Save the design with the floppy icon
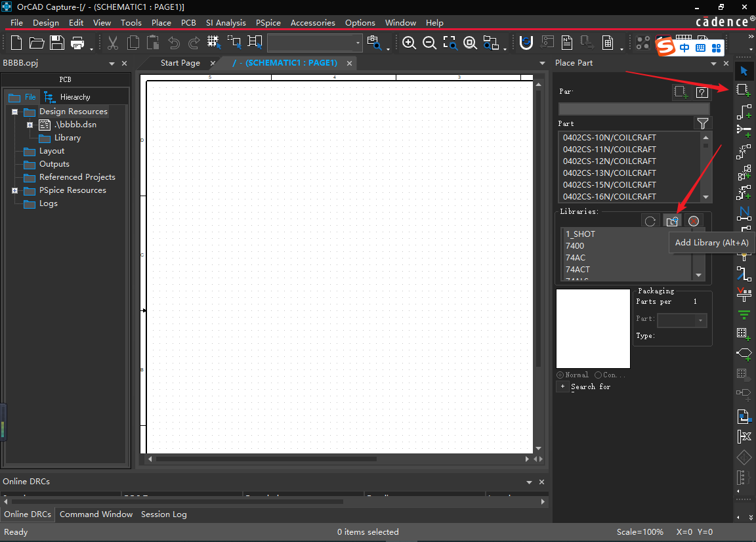Image resolution: width=756 pixels, height=542 pixels. tap(57, 43)
